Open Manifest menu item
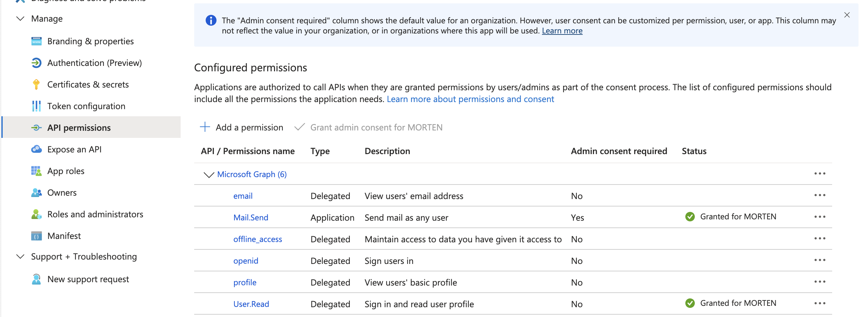The image size is (868, 317). 91,236
